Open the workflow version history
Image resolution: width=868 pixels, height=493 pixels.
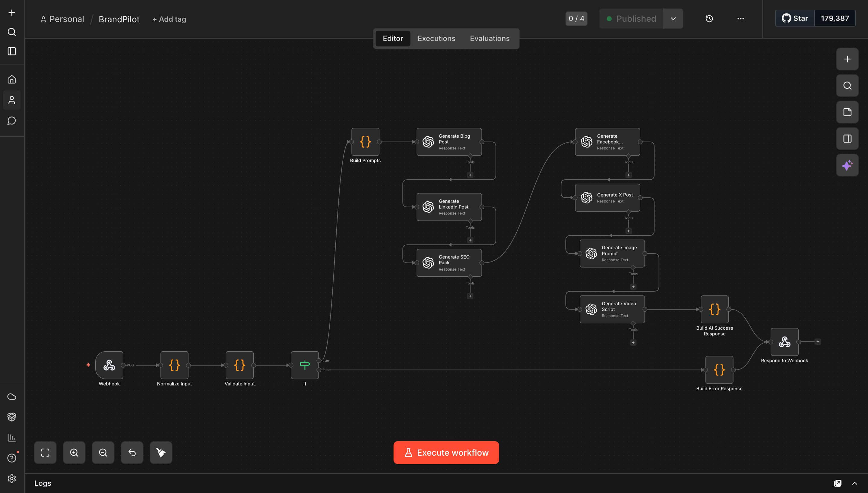(x=709, y=19)
